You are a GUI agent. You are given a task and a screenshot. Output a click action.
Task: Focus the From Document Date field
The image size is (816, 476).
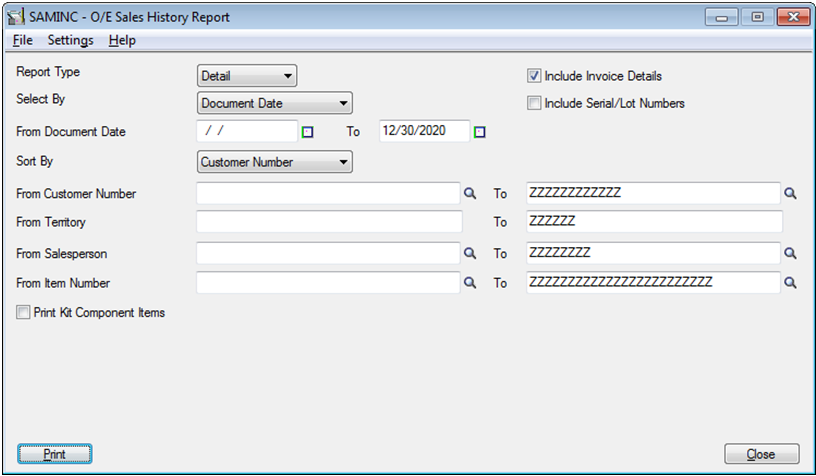click(247, 131)
